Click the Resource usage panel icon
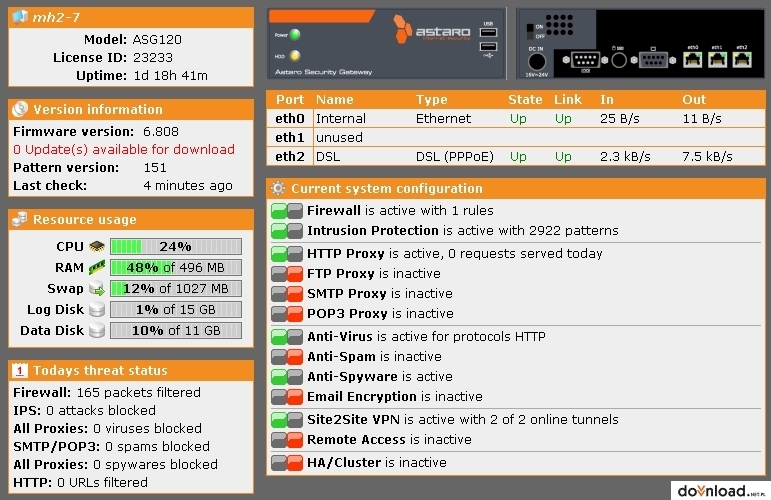This screenshot has height=500, width=771. point(20,219)
